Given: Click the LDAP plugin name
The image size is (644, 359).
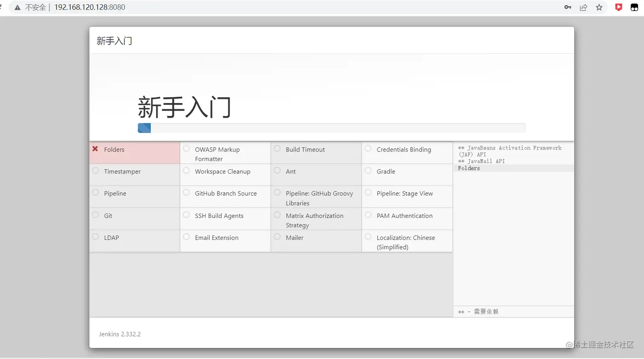Looking at the screenshot, I should (112, 238).
